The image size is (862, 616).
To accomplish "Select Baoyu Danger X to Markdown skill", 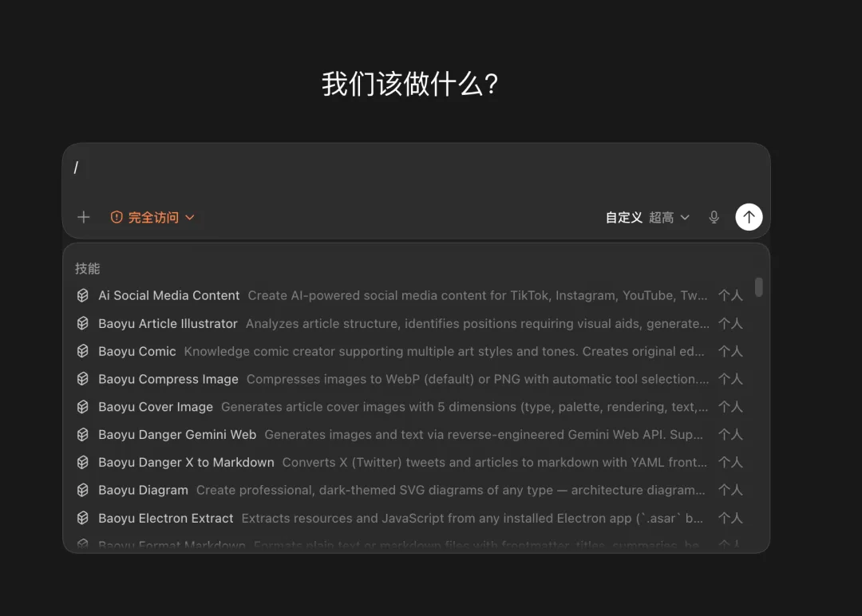I will (x=409, y=462).
